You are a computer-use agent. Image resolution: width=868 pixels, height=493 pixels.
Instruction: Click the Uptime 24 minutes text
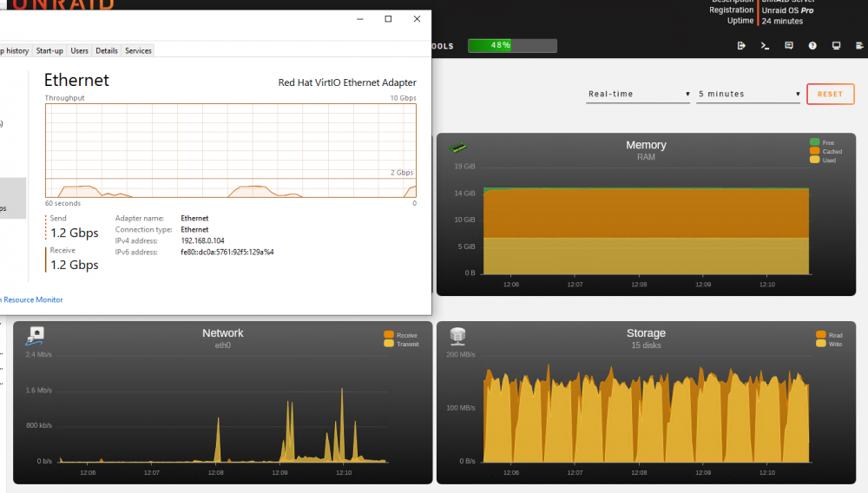782,21
